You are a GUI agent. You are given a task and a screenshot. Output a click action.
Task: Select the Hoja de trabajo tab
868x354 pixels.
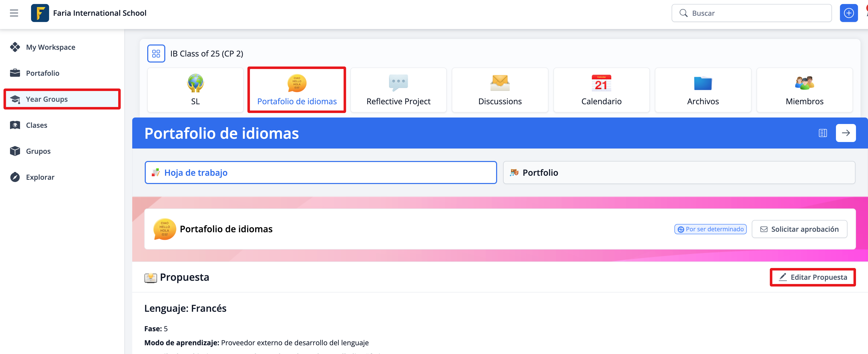pos(321,173)
